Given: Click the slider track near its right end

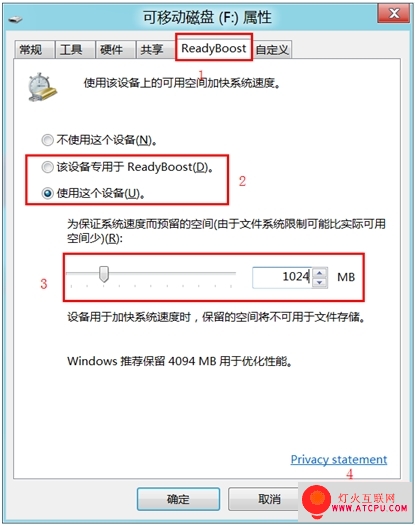Looking at the screenshot, I should coord(228,274).
